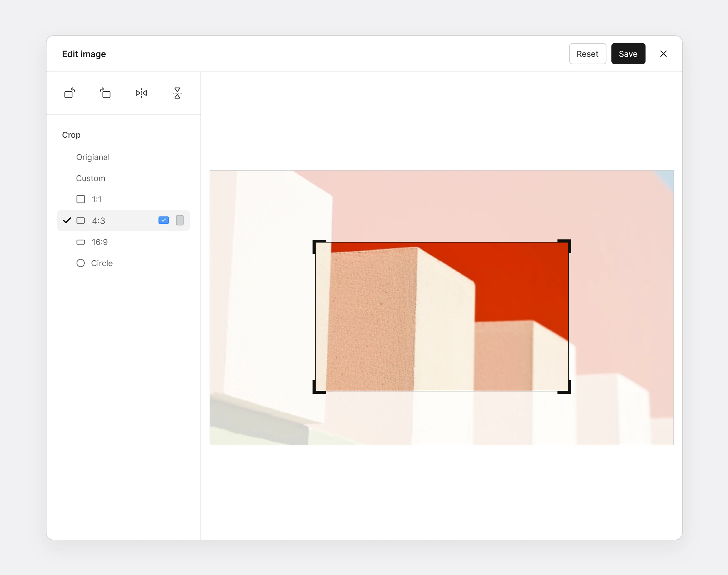Image resolution: width=728 pixels, height=575 pixels.
Task: Click the 4:3 rectangle ratio icon
Action: tap(80, 221)
